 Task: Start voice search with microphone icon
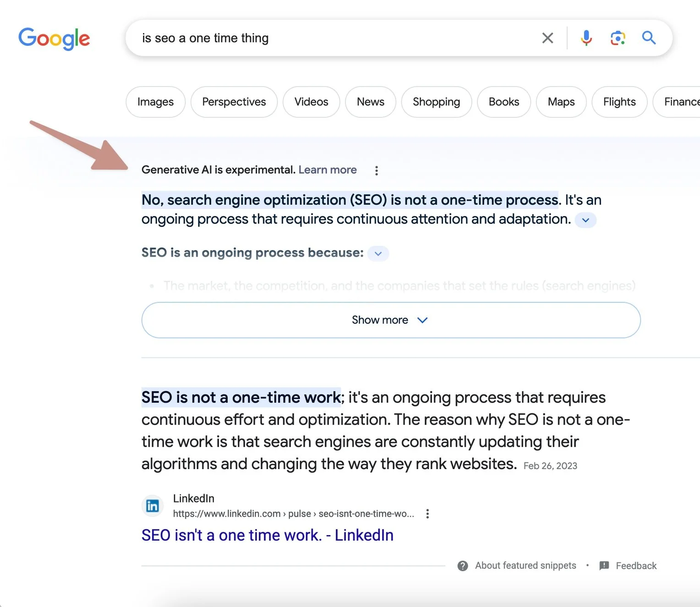click(586, 38)
